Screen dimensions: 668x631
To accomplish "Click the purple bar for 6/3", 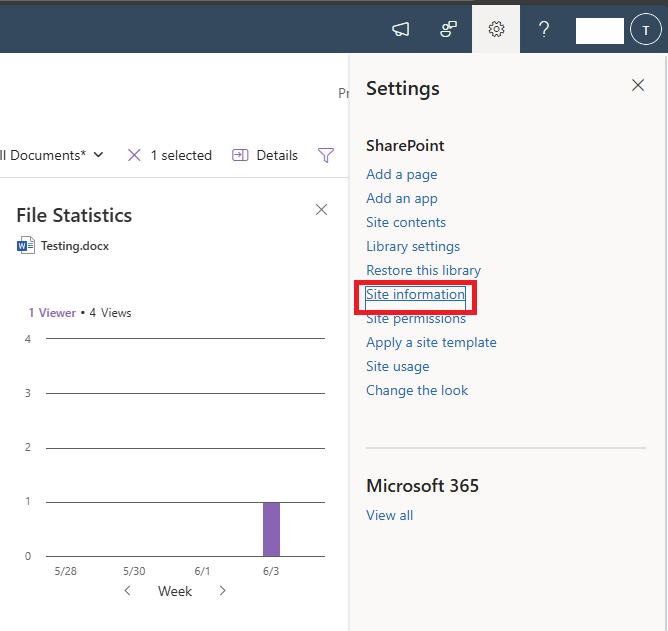I will click(x=271, y=529).
